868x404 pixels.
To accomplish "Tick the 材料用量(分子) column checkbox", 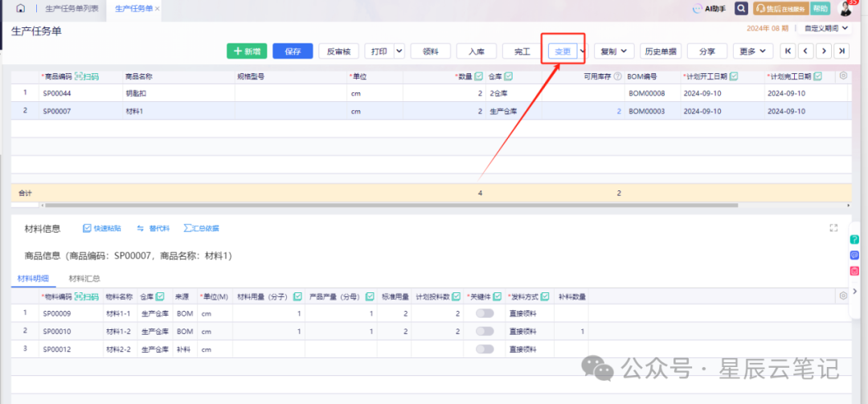I will (298, 296).
